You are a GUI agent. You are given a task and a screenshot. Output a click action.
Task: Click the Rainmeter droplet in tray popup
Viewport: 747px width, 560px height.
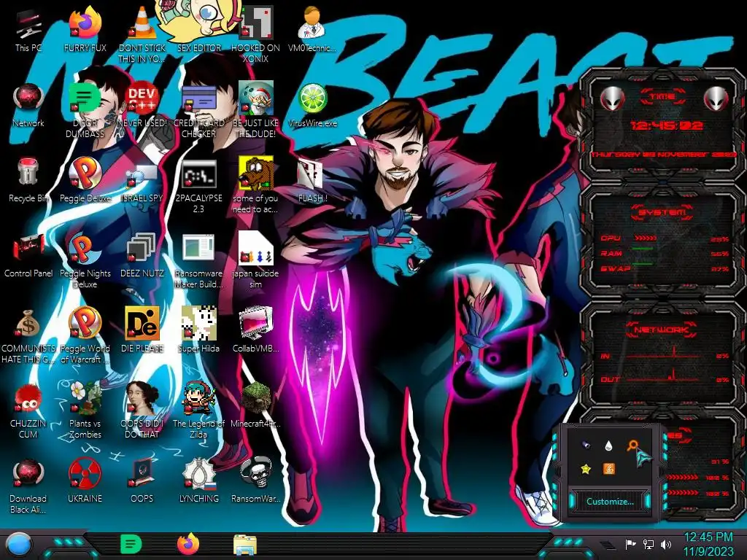point(609,446)
